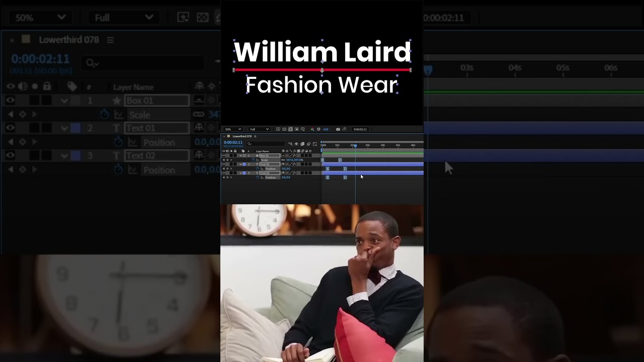Toggle constrain proportions link icon on enlarged Scale row

point(199,115)
